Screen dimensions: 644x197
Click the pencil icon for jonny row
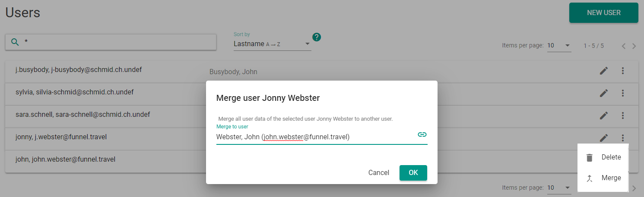point(604,138)
